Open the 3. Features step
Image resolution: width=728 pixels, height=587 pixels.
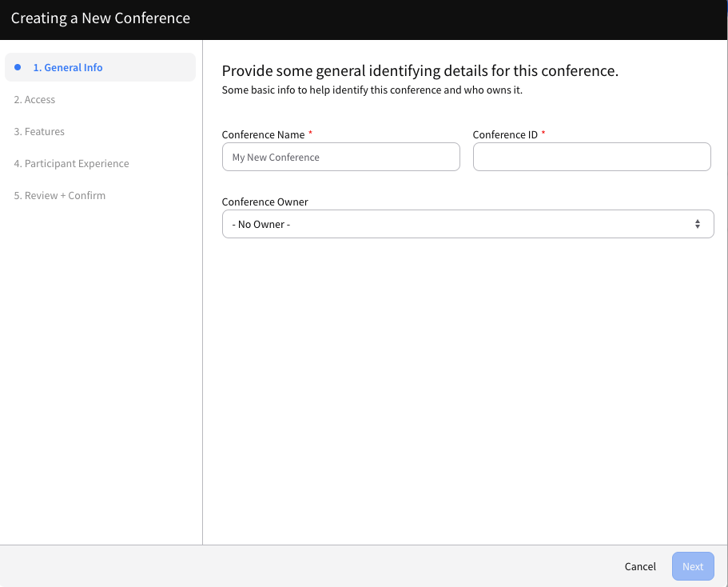39,131
